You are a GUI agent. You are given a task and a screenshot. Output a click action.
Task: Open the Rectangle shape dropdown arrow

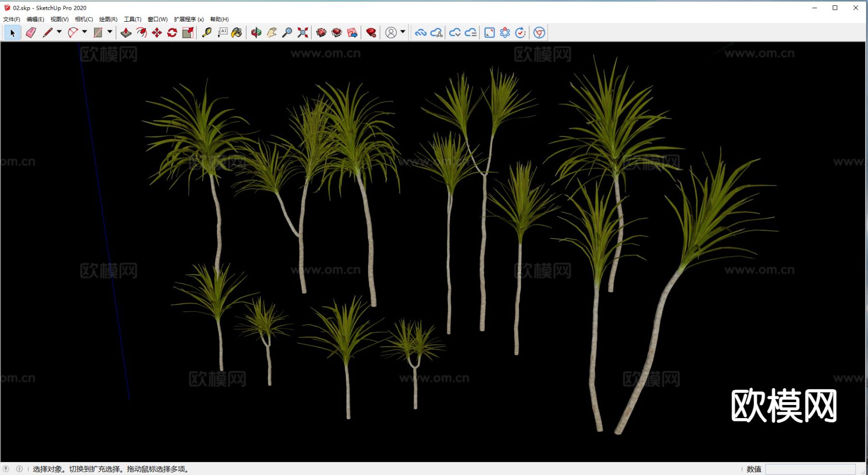click(110, 32)
